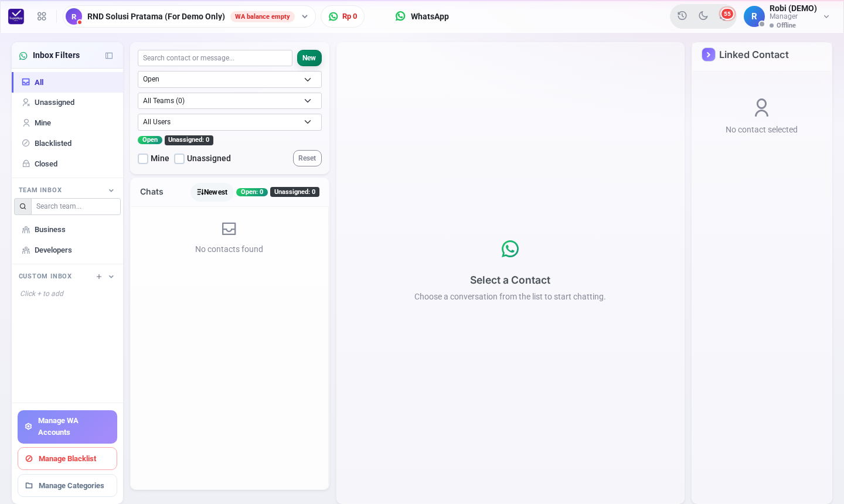844x504 pixels.
Task: Open the history clock icon
Action: point(682,16)
